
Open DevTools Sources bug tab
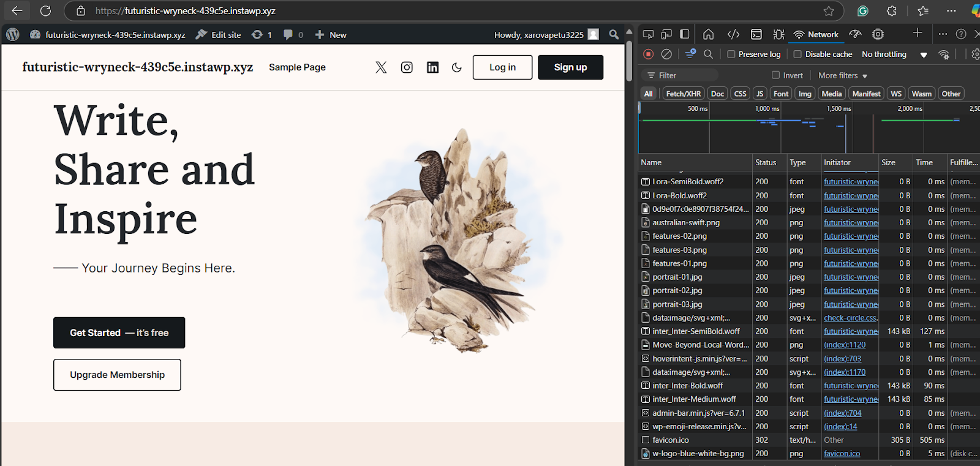778,34
